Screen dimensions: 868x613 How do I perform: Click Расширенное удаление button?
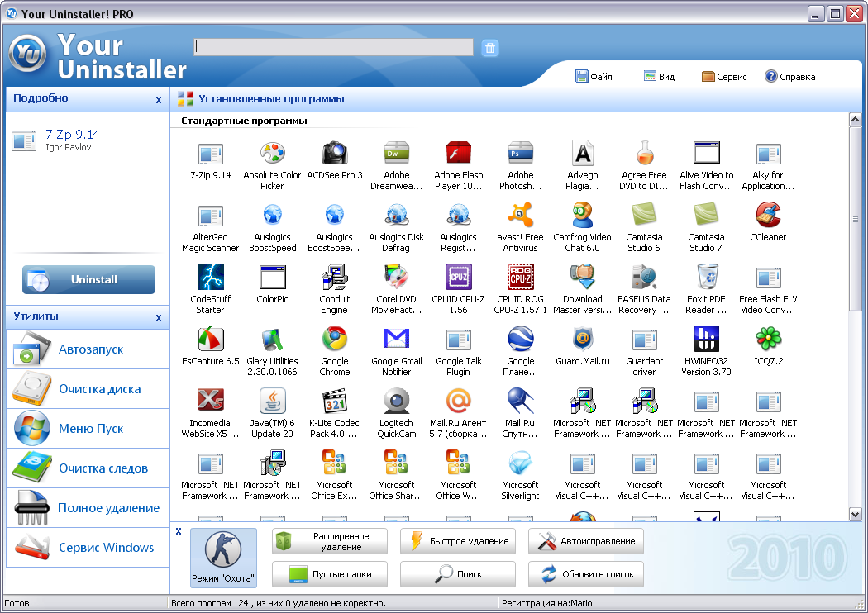point(329,541)
